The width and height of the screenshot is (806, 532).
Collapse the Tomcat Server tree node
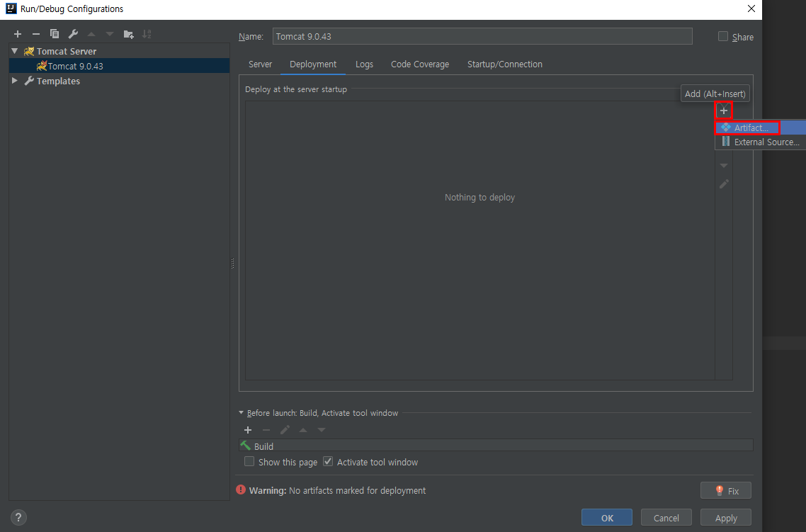15,51
